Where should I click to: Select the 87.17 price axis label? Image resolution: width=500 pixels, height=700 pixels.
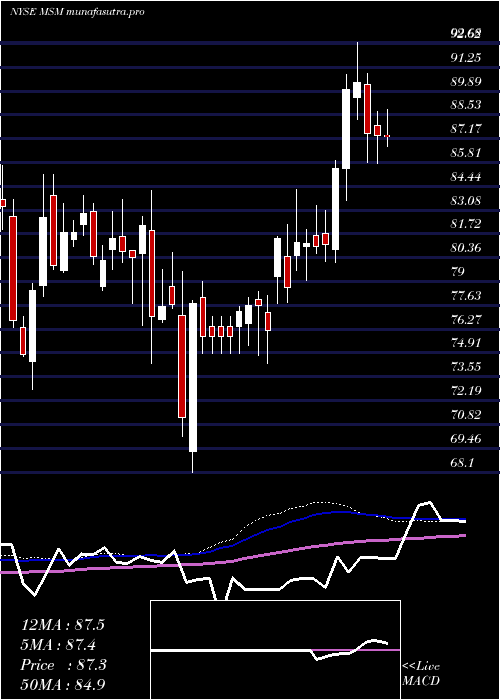[x=466, y=129]
